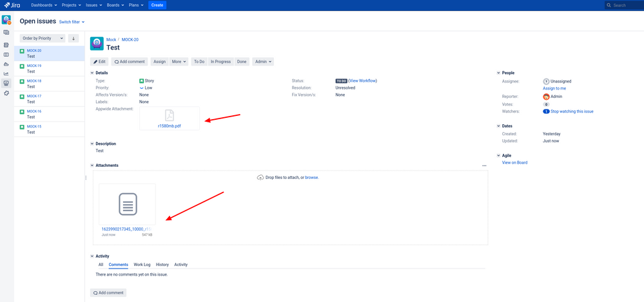644x302 pixels.
Task: Collapse the People section
Action: [x=498, y=73]
